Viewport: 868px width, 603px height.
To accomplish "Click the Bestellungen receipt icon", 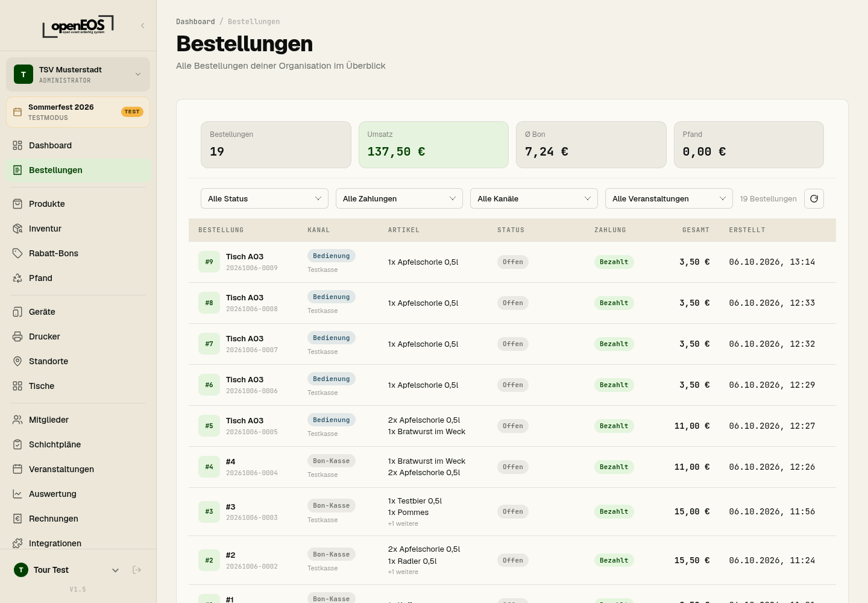I will click(x=17, y=170).
